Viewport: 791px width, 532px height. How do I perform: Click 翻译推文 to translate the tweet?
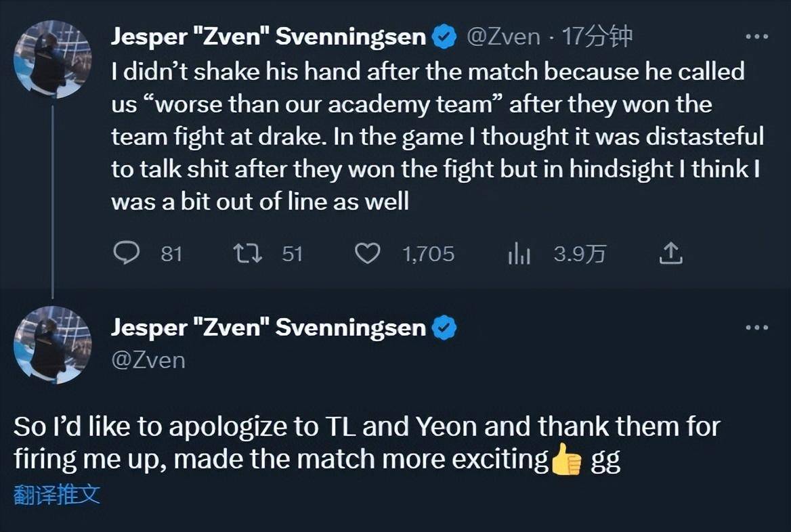pos(57,495)
